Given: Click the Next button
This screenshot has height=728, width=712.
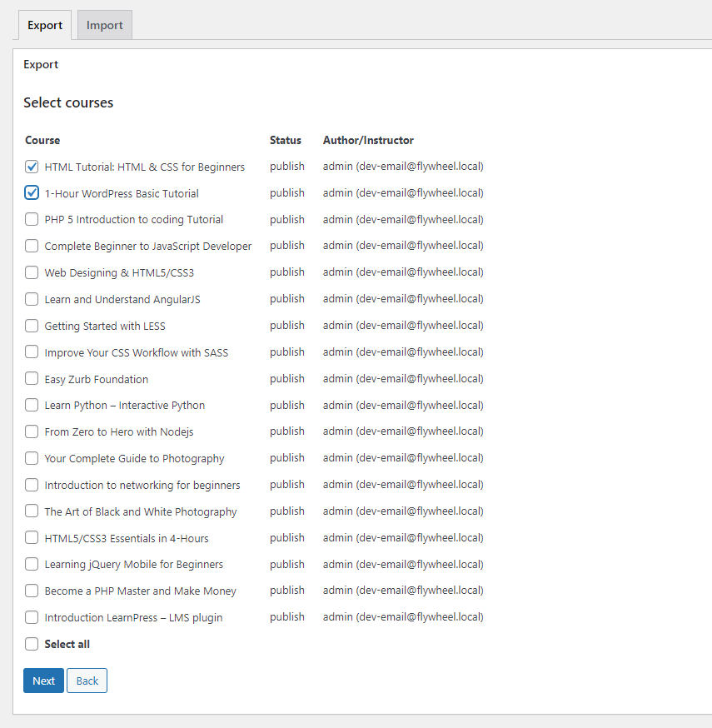Looking at the screenshot, I should tap(43, 681).
